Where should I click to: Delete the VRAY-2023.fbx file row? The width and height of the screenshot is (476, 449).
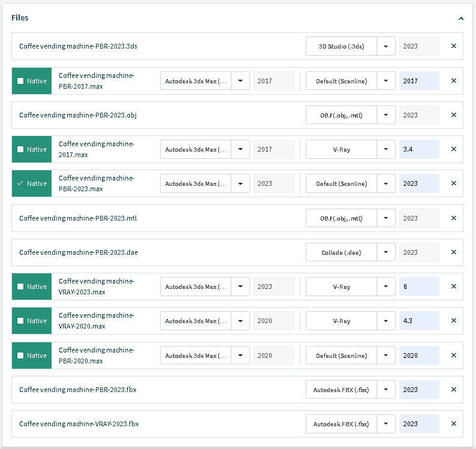(x=453, y=424)
